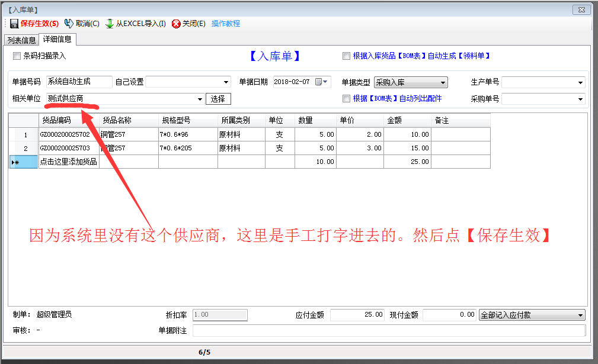
Task: Expand the 全部记入应付款 dropdown
Action: 580,315
